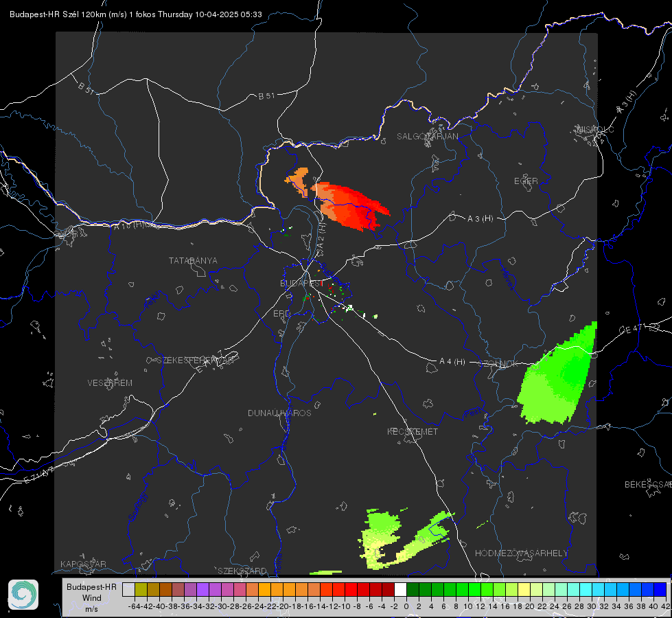The height and width of the screenshot is (618, 672).
Task: Select the TATABÁNYA city label
Action: 193,260
